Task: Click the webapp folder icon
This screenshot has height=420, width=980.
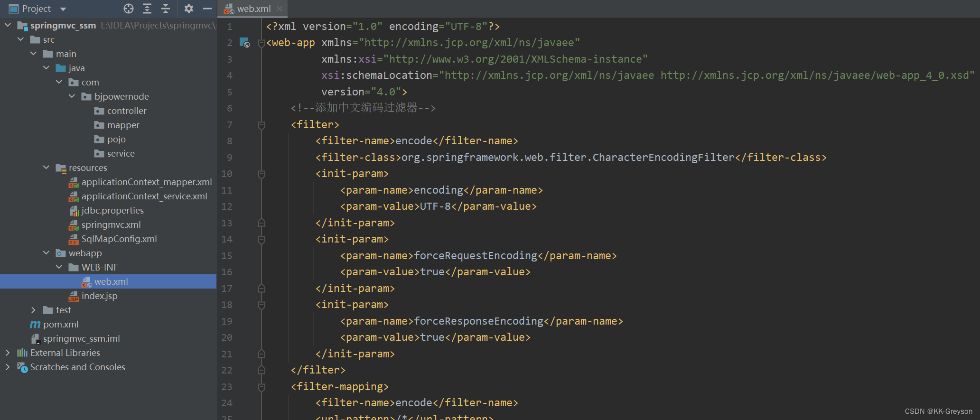Action: [61, 253]
